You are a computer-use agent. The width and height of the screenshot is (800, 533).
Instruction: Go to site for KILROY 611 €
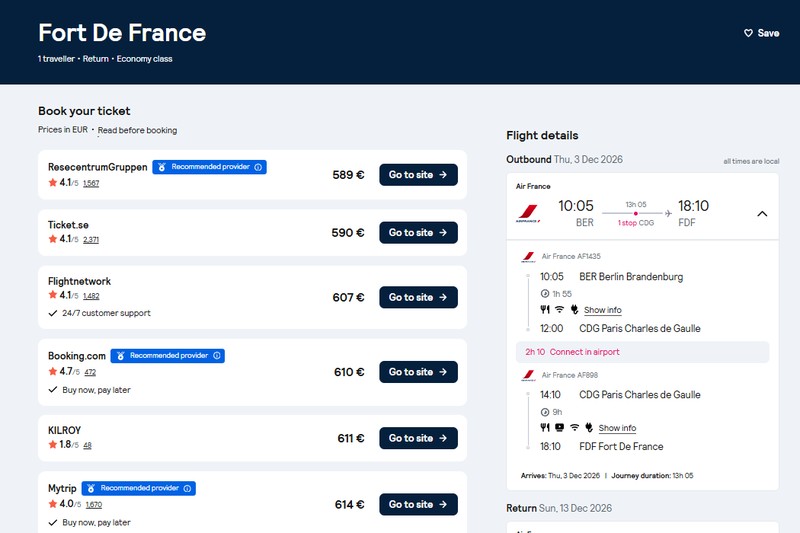(x=418, y=438)
